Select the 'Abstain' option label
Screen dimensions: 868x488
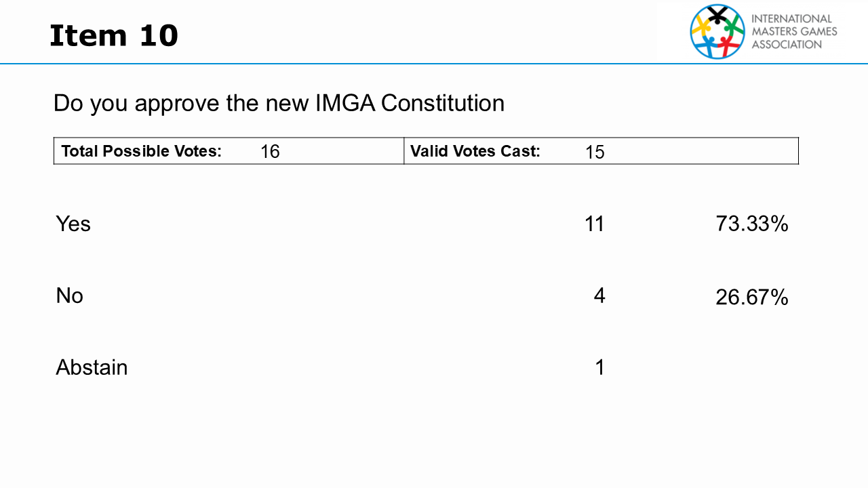pos(92,367)
